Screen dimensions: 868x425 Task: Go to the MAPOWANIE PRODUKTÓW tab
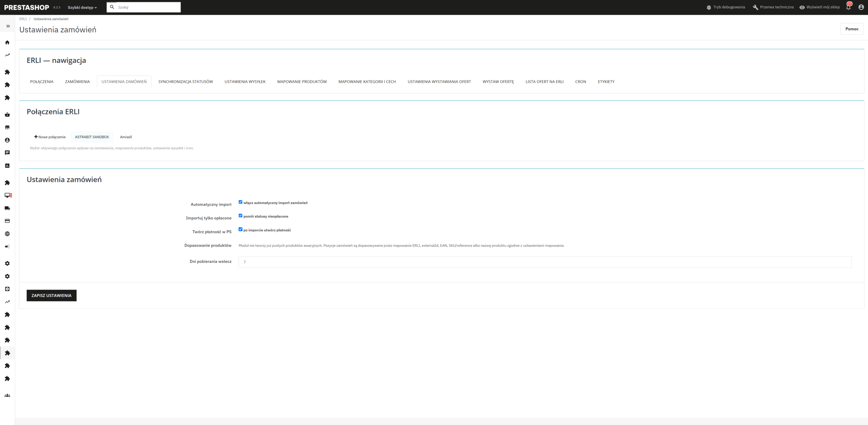pos(302,82)
